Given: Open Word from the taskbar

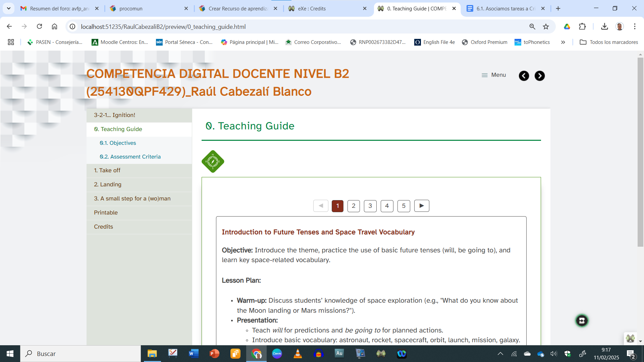Looking at the screenshot, I should point(194,354).
